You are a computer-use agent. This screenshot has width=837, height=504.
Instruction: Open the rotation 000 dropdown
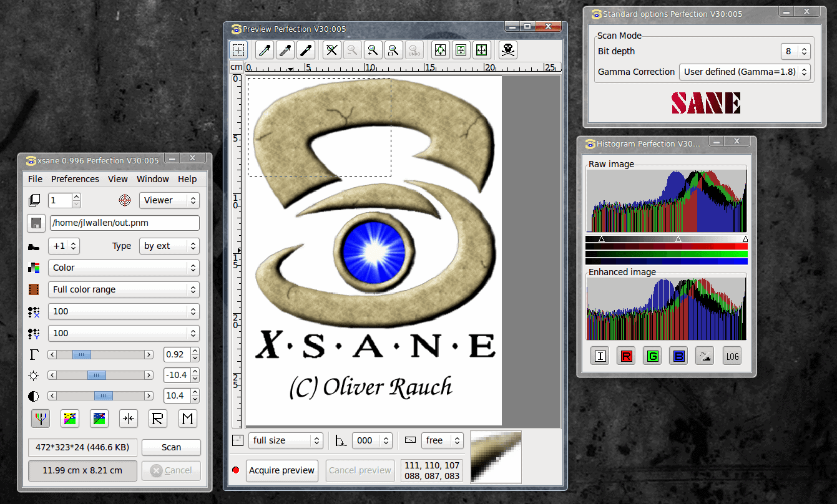click(x=372, y=440)
